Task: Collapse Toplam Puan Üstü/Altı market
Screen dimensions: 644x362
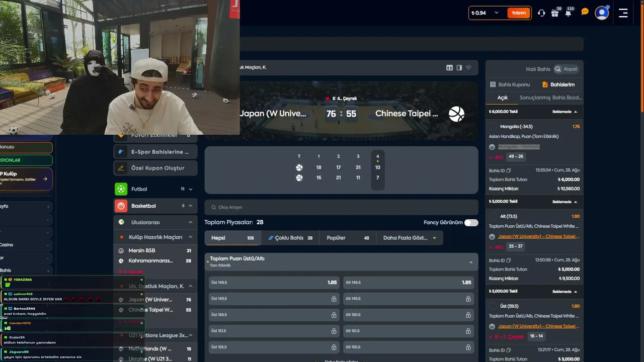Action: tap(471, 262)
